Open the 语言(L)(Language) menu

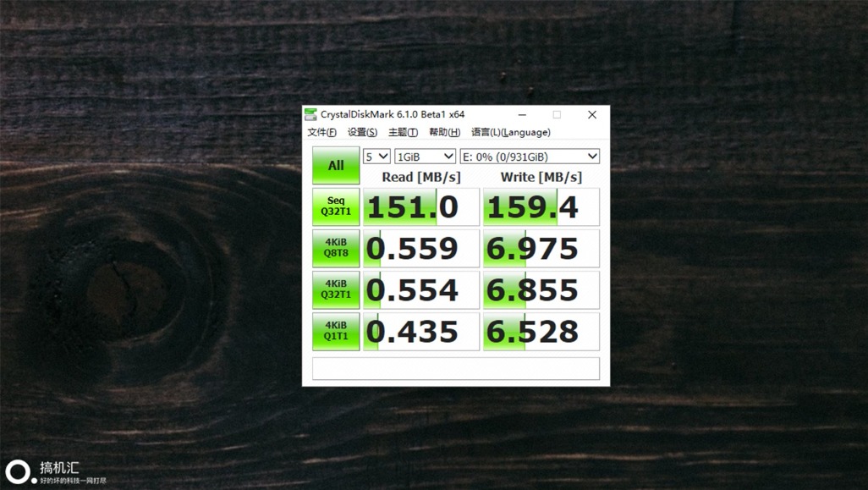point(510,132)
